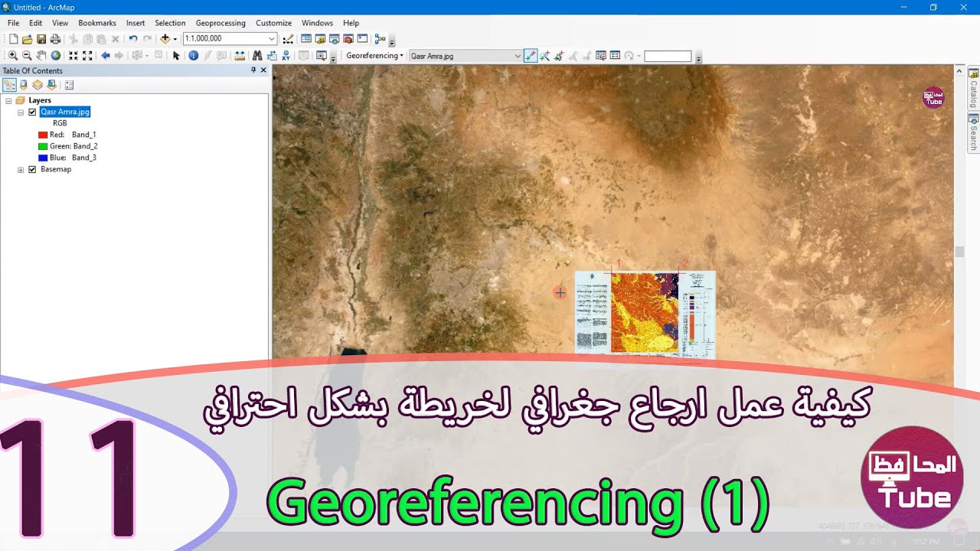Viewport: 980px width, 551px height.
Task: Create a new map document
Action: (13, 38)
